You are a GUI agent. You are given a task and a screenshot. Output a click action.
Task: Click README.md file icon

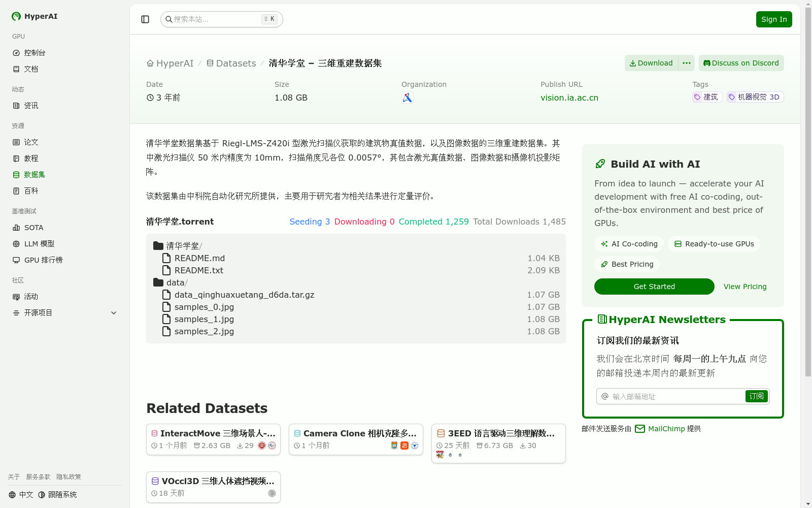coord(166,258)
